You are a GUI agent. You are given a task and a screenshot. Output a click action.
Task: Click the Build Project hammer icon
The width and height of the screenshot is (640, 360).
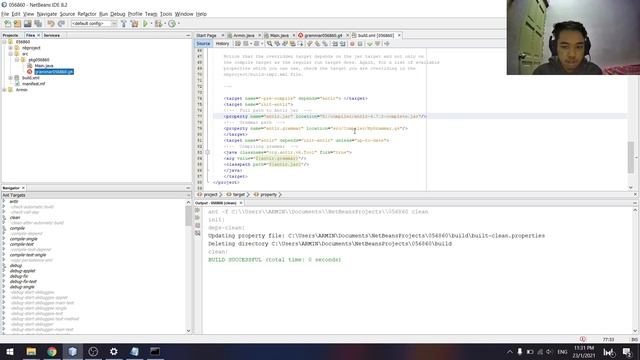124,24
